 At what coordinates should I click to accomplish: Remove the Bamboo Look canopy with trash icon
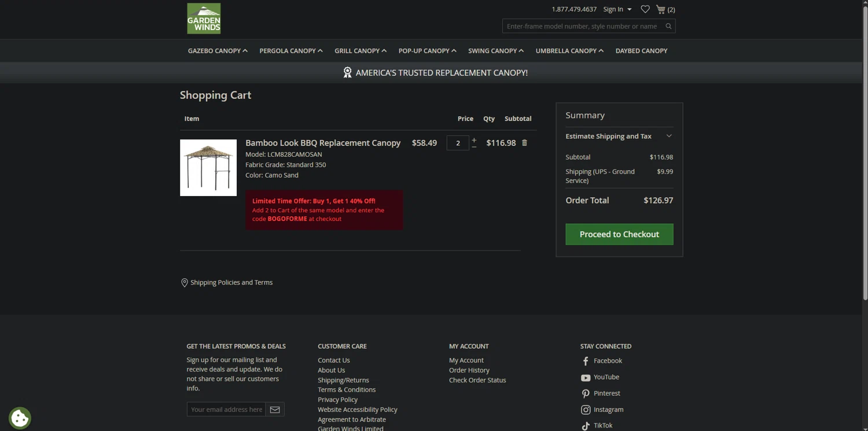coord(524,143)
